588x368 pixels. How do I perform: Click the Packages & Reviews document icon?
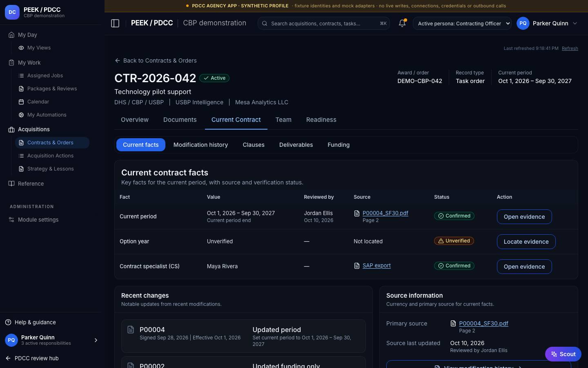(21, 89)
